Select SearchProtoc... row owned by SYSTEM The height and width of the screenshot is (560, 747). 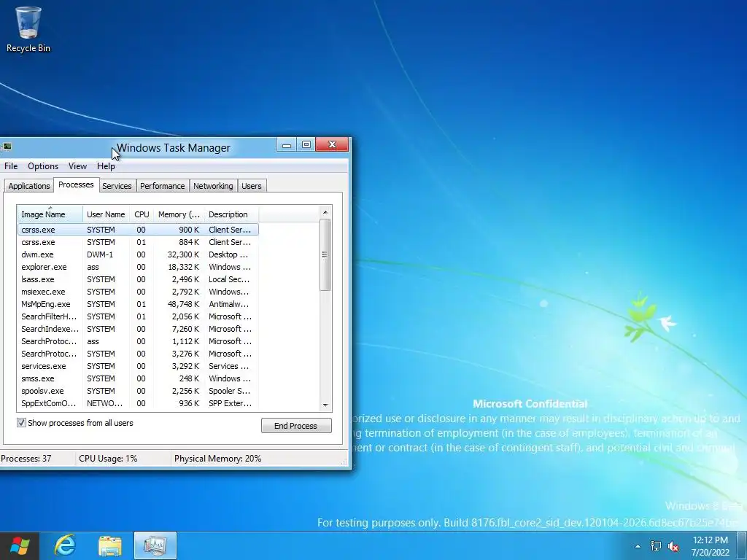click(138, 354)
